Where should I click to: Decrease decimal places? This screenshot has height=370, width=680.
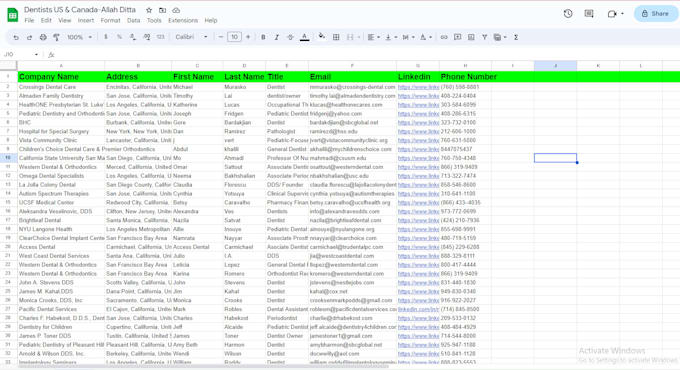pos(133,37)
